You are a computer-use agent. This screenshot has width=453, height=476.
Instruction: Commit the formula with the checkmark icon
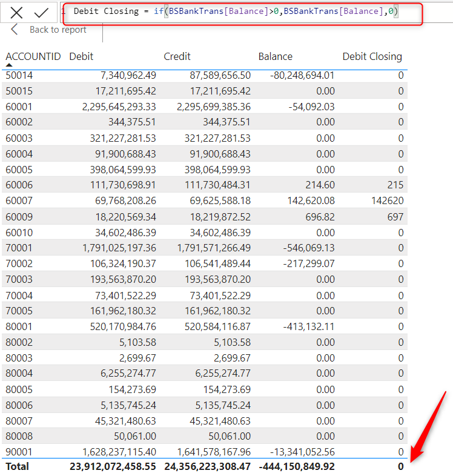(x=41, y=13)
